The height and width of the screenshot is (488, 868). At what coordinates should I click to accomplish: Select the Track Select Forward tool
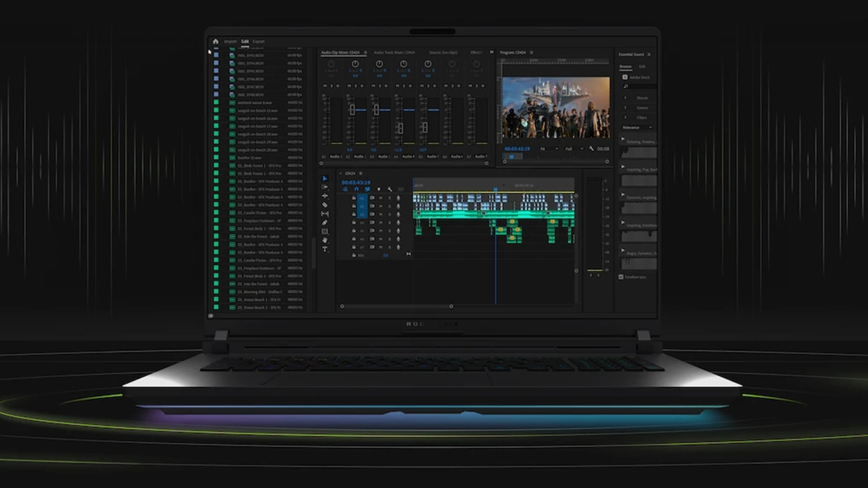tap(325, 187)
